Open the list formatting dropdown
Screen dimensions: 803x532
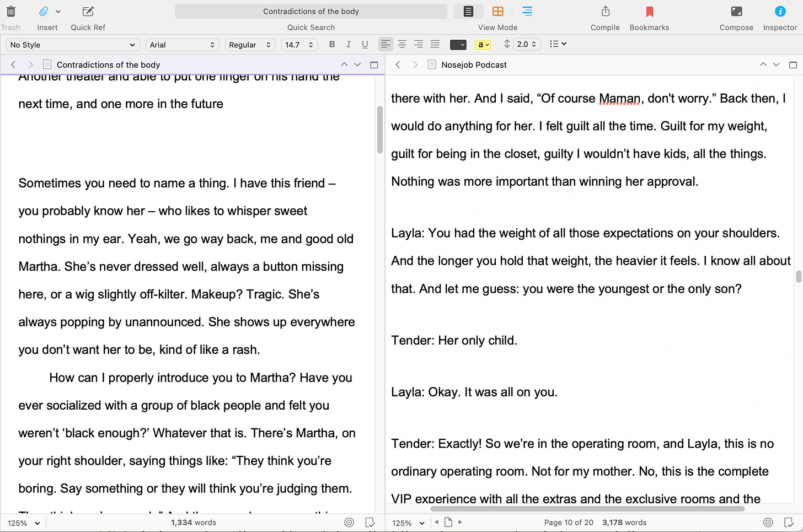(558, 44)
